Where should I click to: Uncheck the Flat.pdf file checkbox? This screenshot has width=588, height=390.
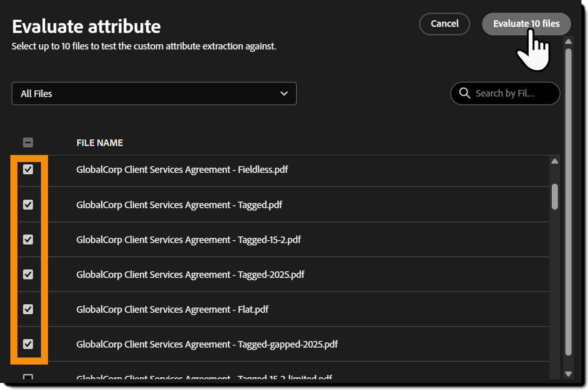(28, 309)
